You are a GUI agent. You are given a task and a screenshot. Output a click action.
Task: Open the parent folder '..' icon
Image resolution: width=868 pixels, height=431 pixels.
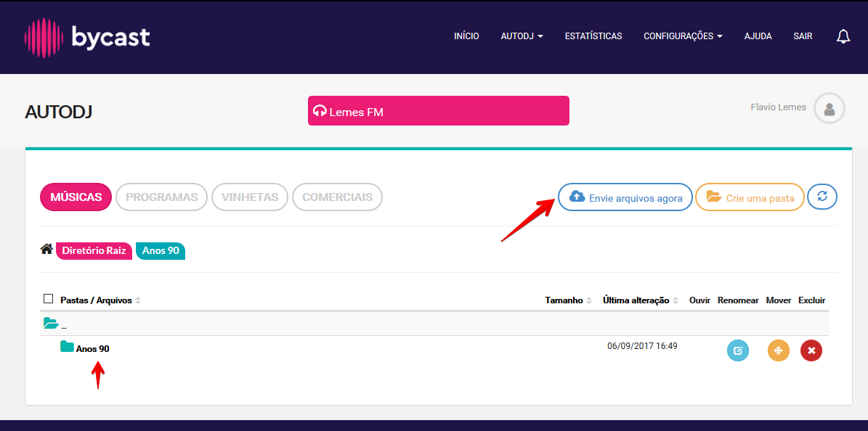tap(50, 323)
